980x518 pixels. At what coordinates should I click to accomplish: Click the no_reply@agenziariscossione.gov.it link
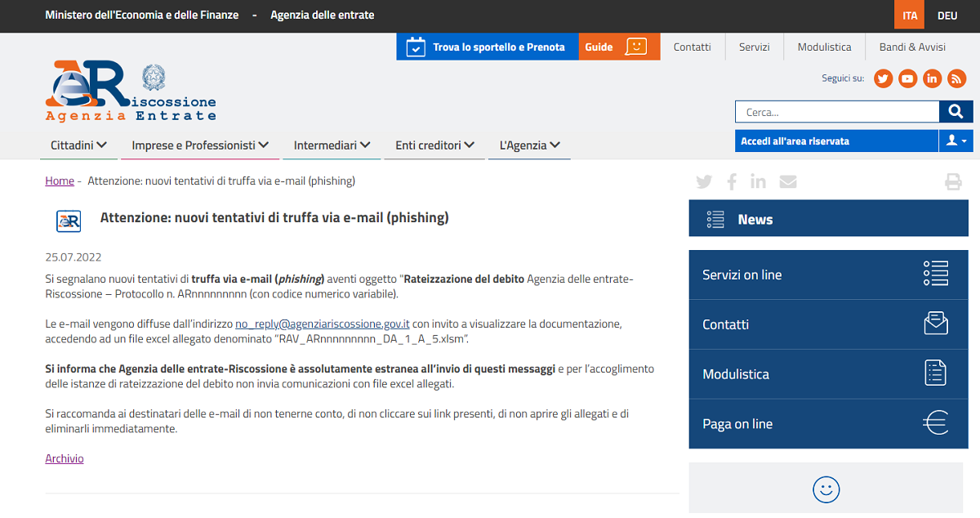323,324
